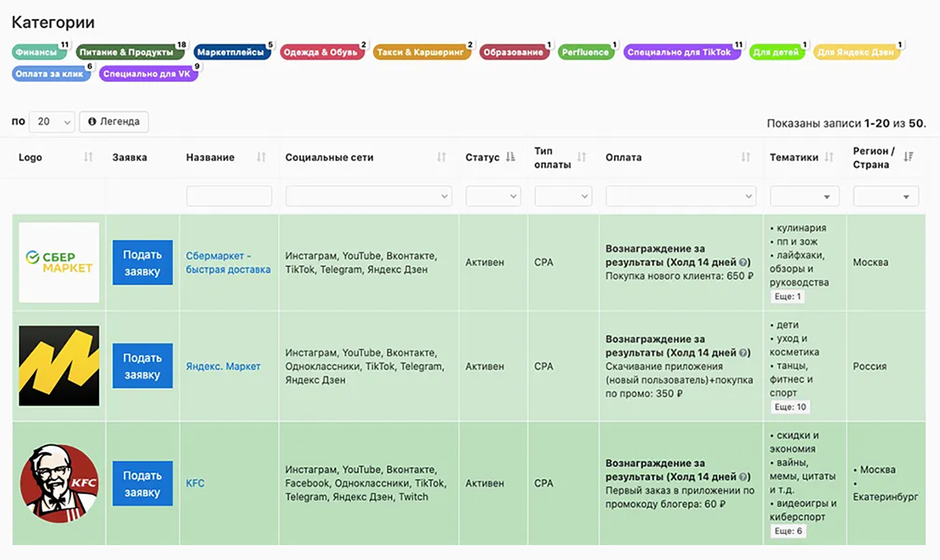Open the KFC offer link

point(195,483)
